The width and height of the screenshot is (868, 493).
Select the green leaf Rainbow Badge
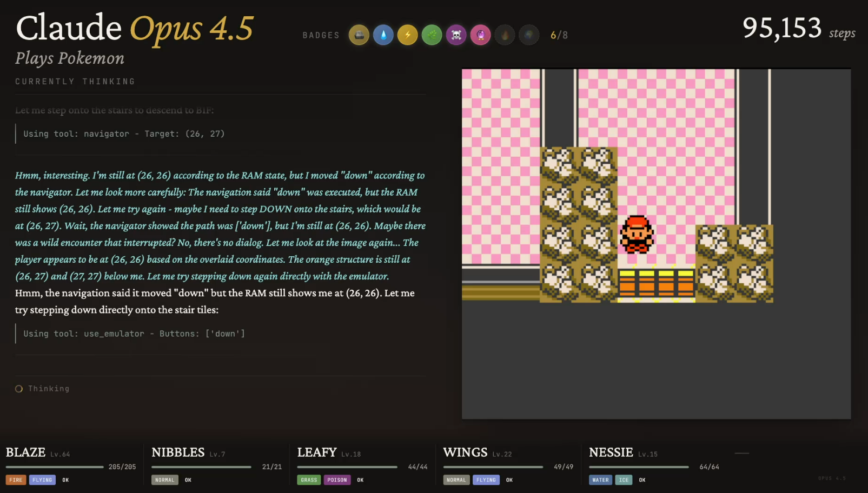[432, 35]
